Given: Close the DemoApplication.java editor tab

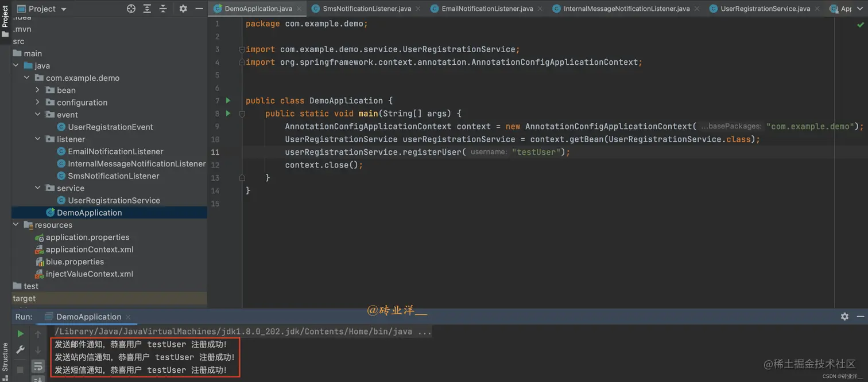Looking at the screenshot, I should pos(299,9).
